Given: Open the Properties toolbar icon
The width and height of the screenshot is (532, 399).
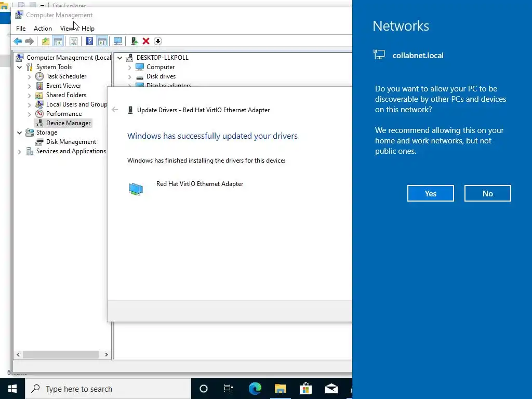Looking at the screenshot, I should click(73, 42).
